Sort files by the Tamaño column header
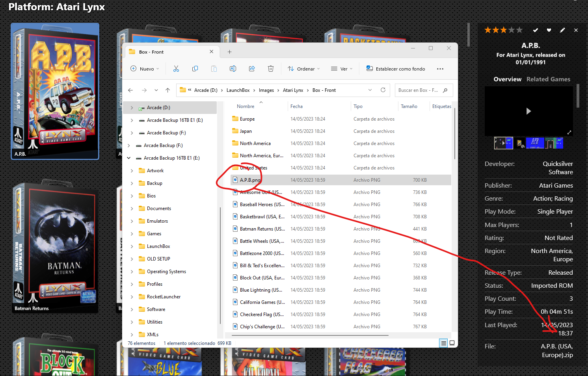This screenshot has width=588, height=376. (x=409, y=106)
